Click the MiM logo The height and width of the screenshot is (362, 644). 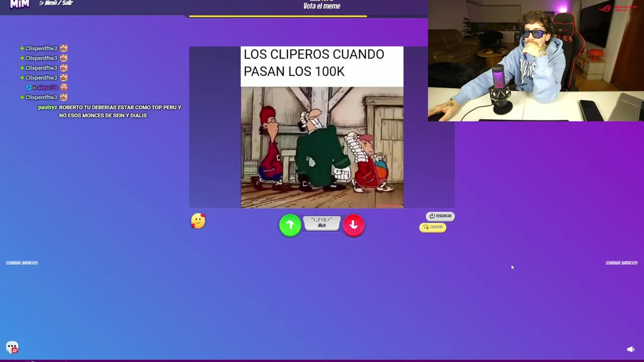[x=20, y=4]
